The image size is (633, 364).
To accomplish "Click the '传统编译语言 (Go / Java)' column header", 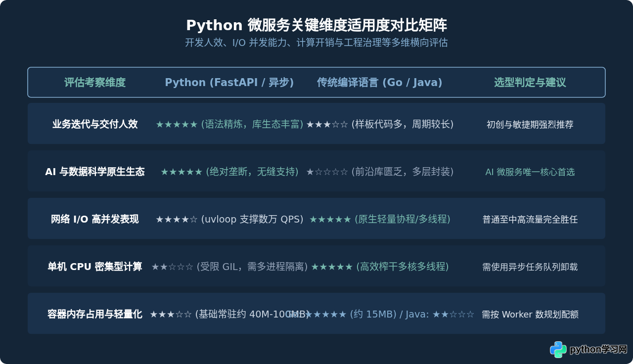I will [380, 83].
